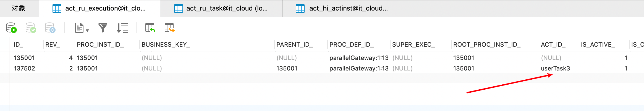
Task: Open the Filter funnel tool
Action: coord(103,28)
